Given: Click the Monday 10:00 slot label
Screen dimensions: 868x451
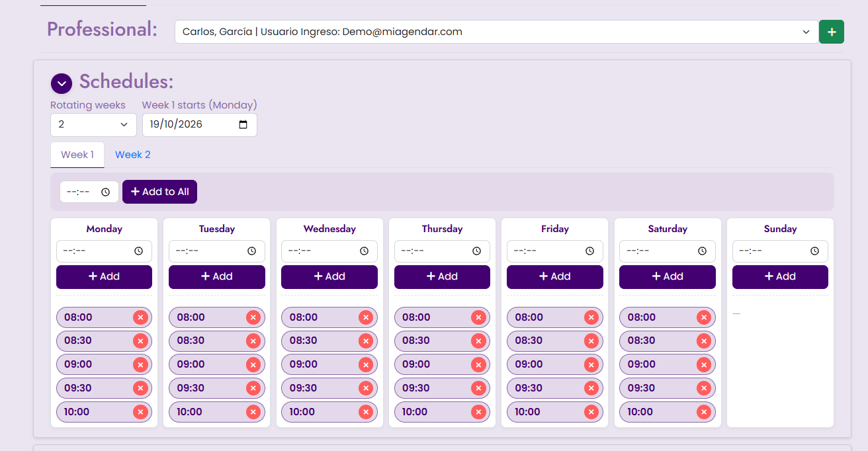Looking at the screenshot, I should click(77, 412).
